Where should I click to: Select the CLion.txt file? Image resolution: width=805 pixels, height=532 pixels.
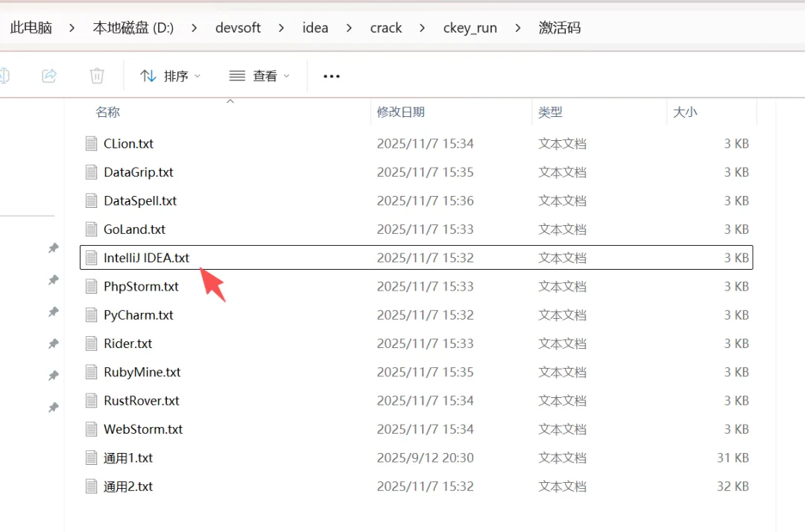(x=417, y=144)
